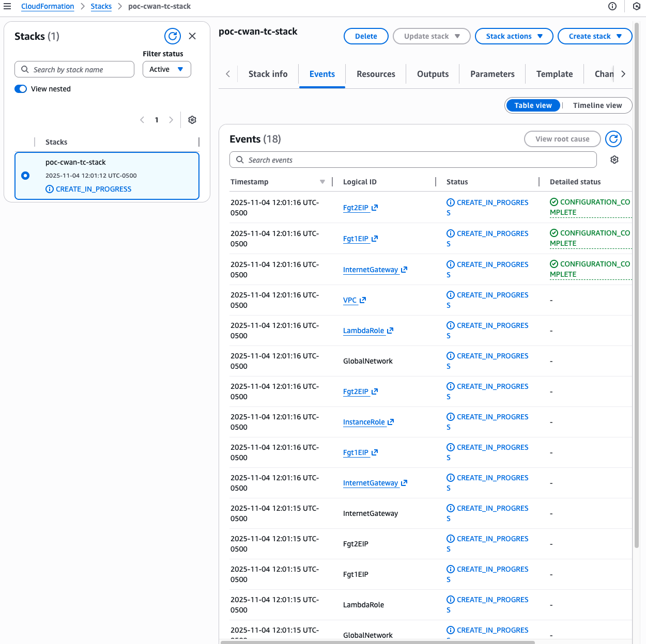Open events table settings gear

614,160
